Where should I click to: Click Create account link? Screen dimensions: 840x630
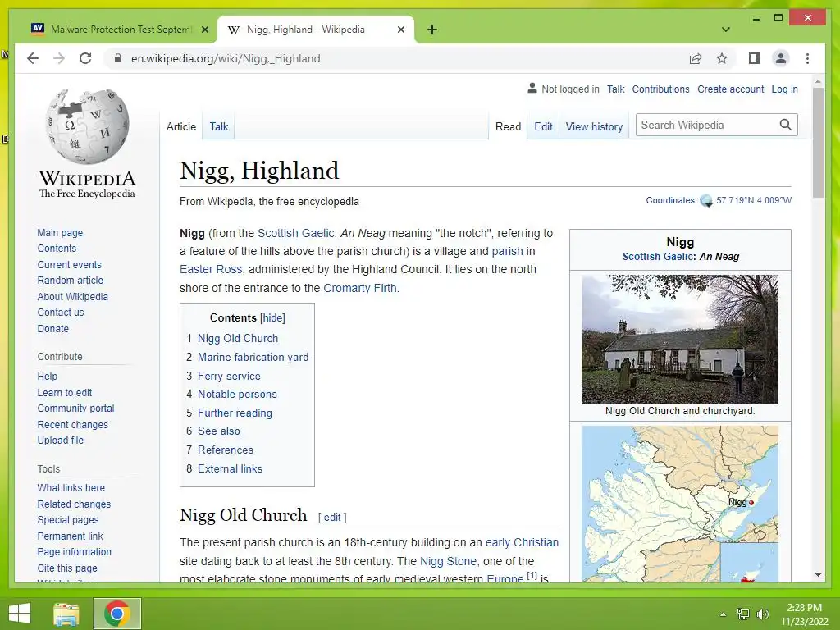tap(730, 89)
